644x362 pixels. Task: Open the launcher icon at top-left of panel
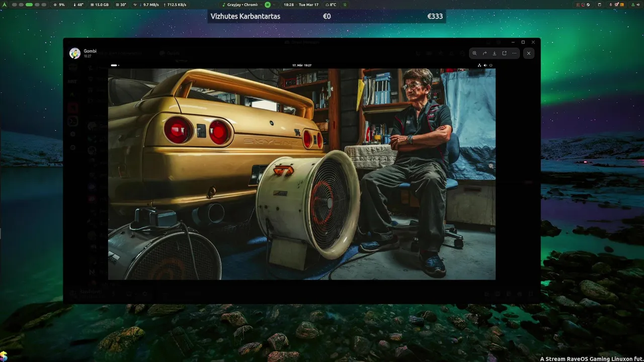tap(6, 5)
